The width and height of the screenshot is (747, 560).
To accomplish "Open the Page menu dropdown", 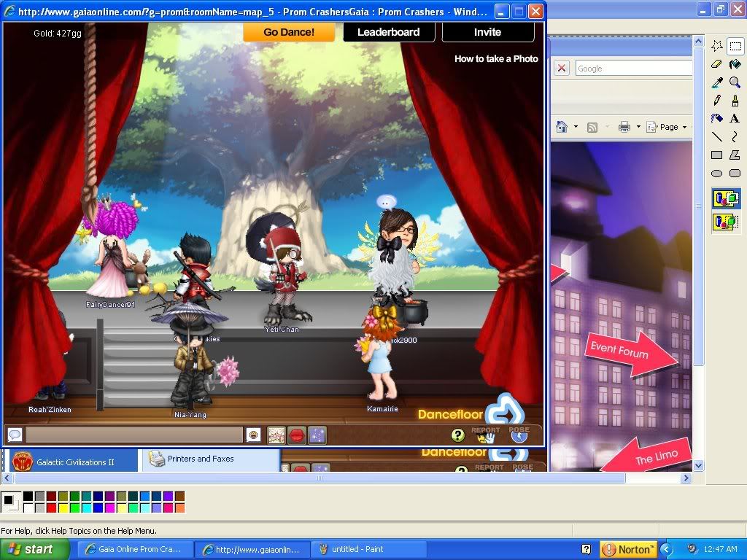I will click(x=667, y=127).
